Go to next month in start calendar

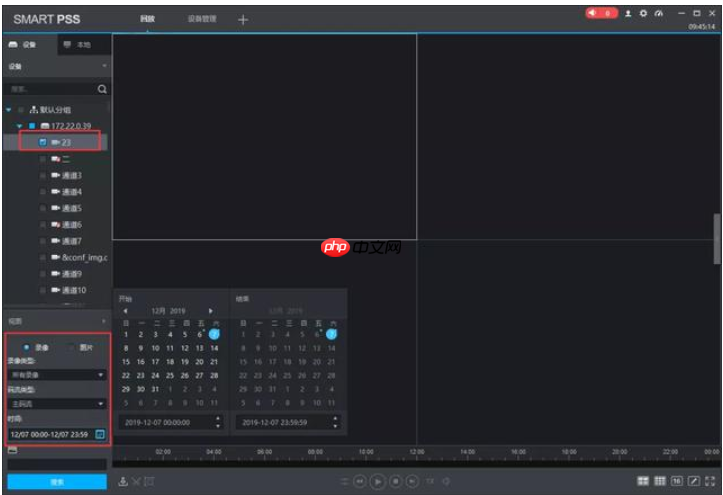point(210,311)
